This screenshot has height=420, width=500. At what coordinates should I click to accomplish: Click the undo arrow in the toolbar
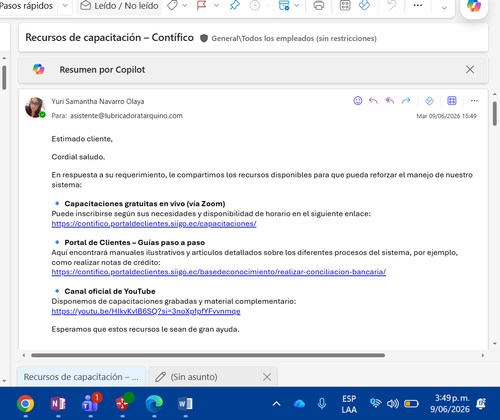point(392,5)
